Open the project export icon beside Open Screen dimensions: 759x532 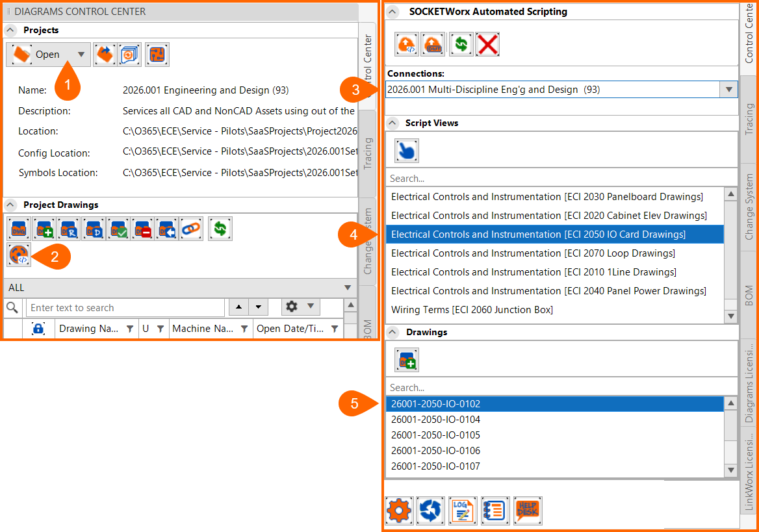pos(105,55)
